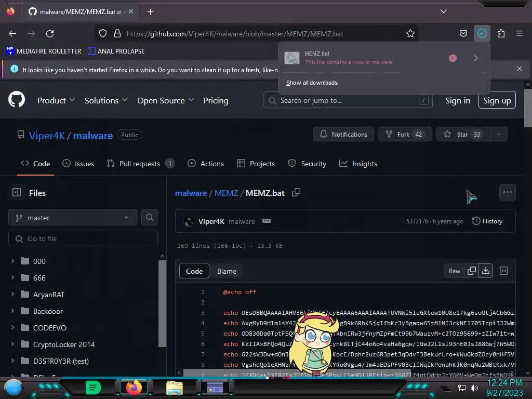Dismiss the Firefox refresh notification bar

pyautogui.click(x=519, y=69)
